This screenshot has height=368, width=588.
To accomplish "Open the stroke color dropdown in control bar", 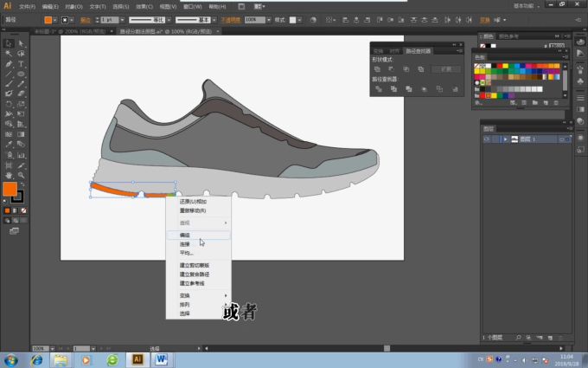I will [72, 20].
